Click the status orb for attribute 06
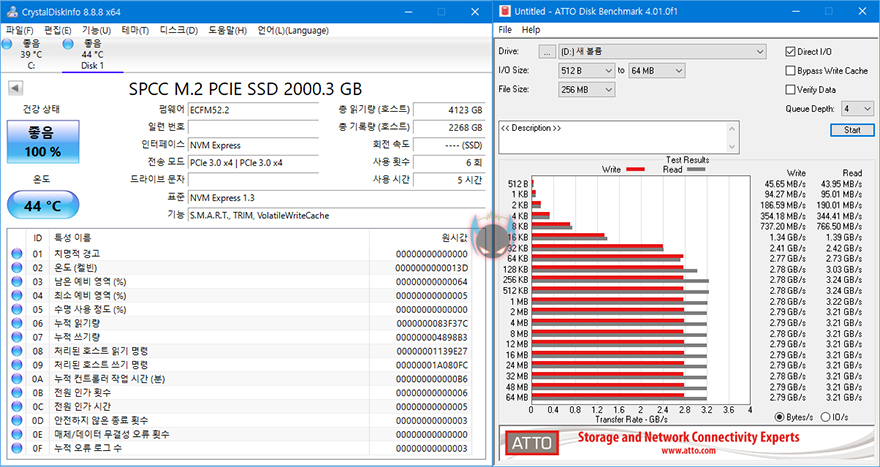This screenshot has height=467, width=880. [17, 323]
